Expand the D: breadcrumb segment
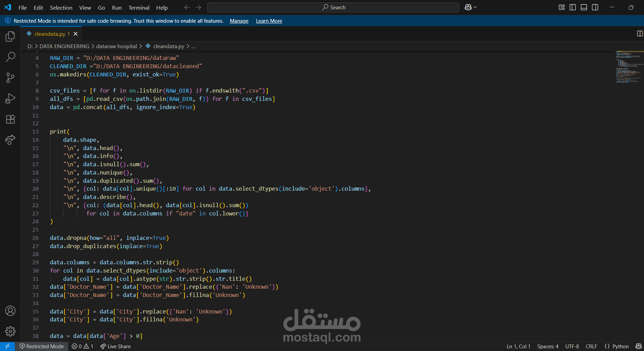This screenshot has height=351, width=644. point(30,46)
